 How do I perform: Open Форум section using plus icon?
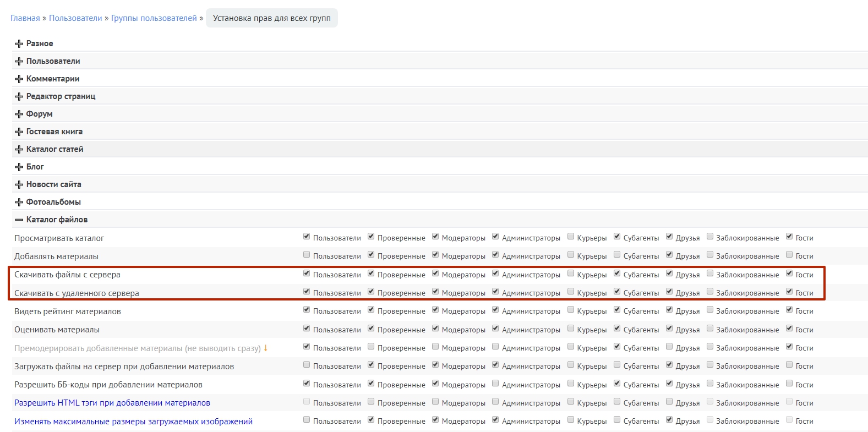(x=19, y=114)
